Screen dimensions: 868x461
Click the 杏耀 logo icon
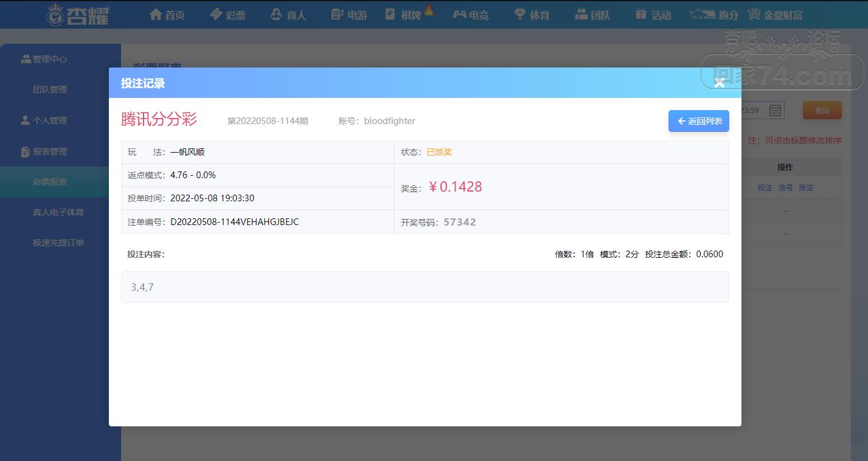56,15
